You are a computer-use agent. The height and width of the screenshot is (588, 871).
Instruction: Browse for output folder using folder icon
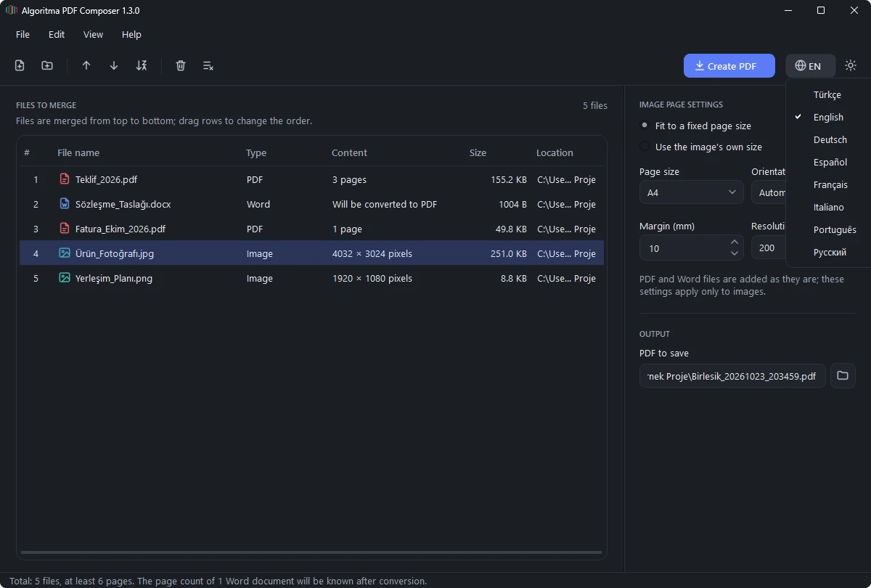coord(843,376)
